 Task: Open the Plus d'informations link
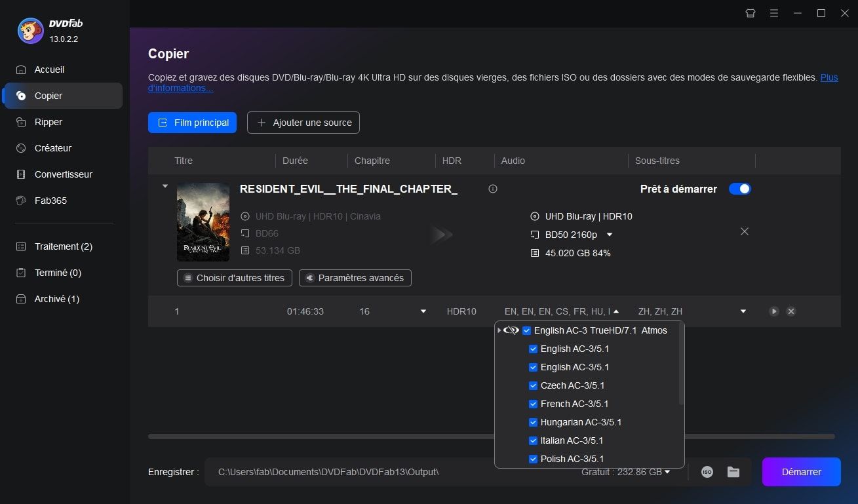829,77
